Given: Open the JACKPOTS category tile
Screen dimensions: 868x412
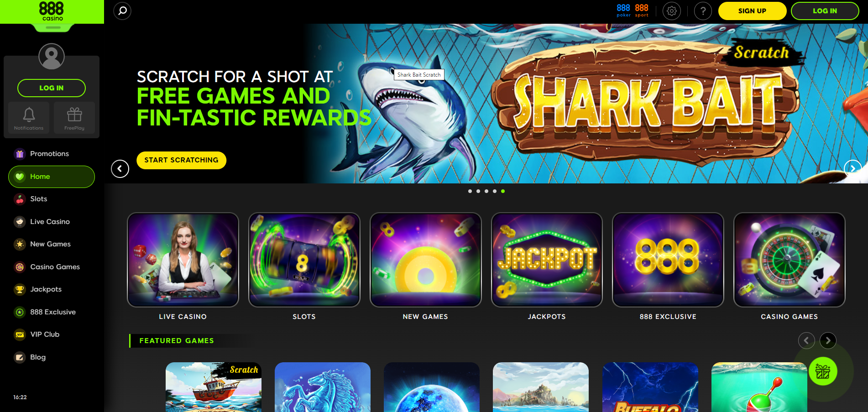Looking at the screenshot, I should click(x=547, y=267).
